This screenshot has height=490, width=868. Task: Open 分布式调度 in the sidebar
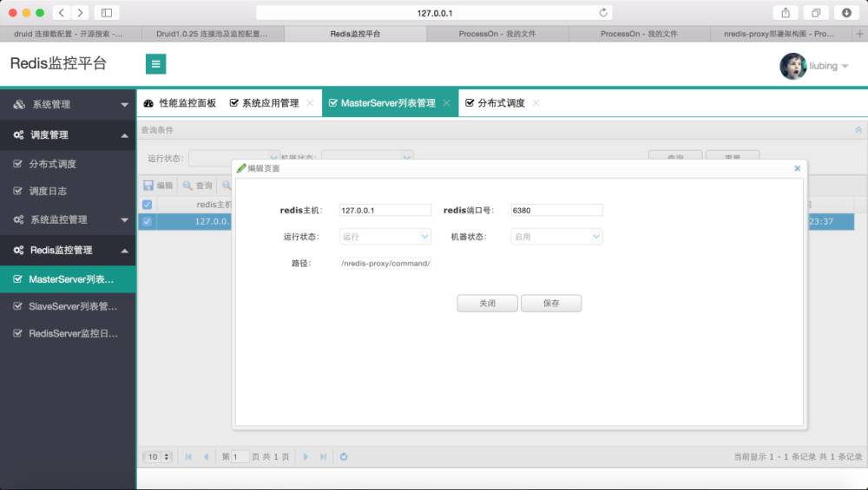[68, 164]
